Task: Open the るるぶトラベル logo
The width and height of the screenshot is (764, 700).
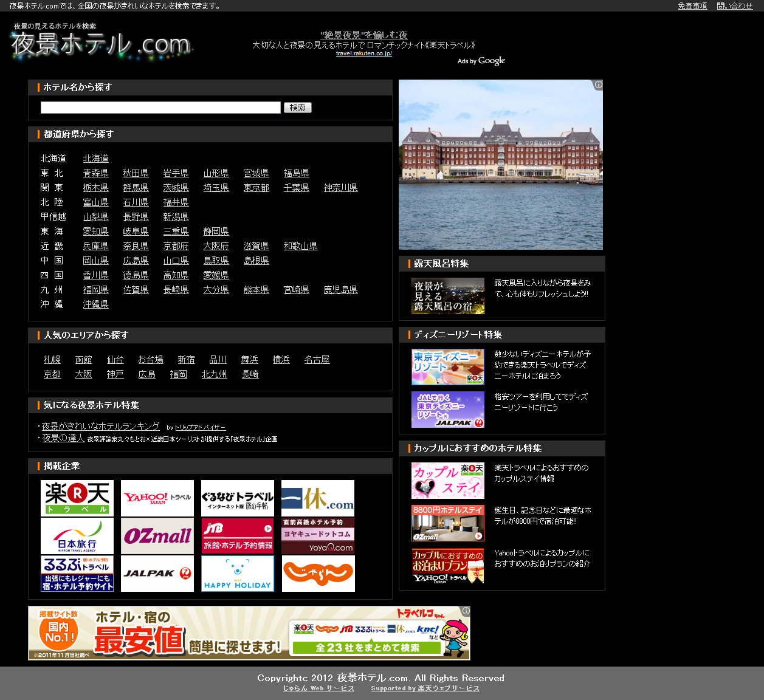Action: 77,574
